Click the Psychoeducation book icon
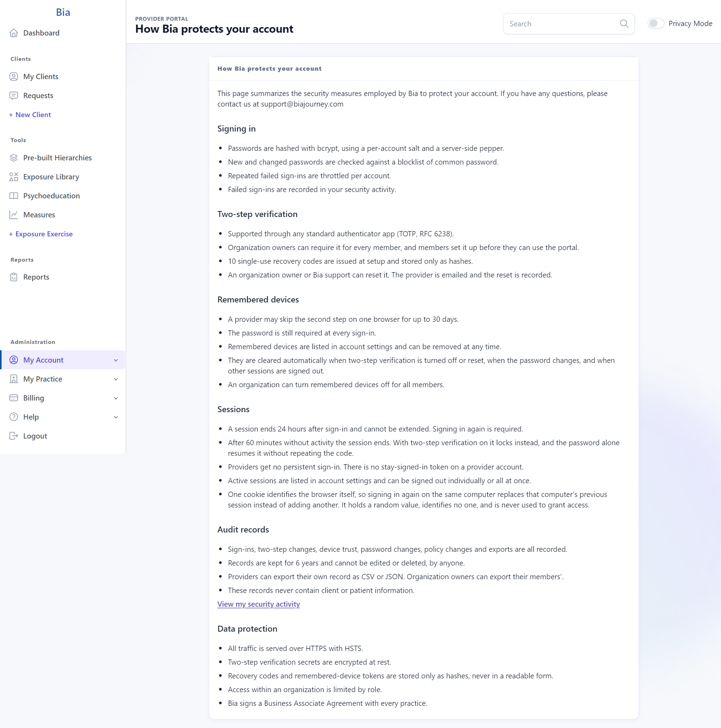The image size is (721, 728). click(x=14, y=196)
